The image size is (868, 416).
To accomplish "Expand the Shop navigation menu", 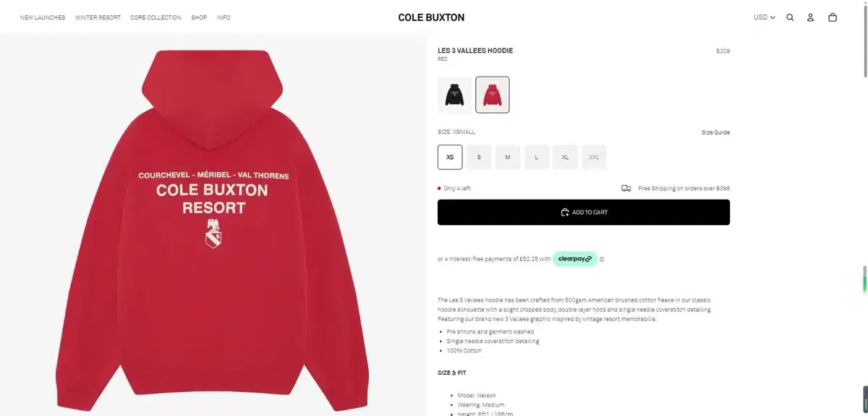I will (x=199, y=17).
